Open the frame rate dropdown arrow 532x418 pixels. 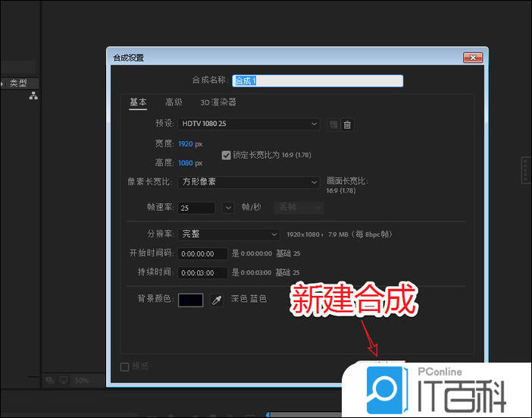click(x=228, y=208)
